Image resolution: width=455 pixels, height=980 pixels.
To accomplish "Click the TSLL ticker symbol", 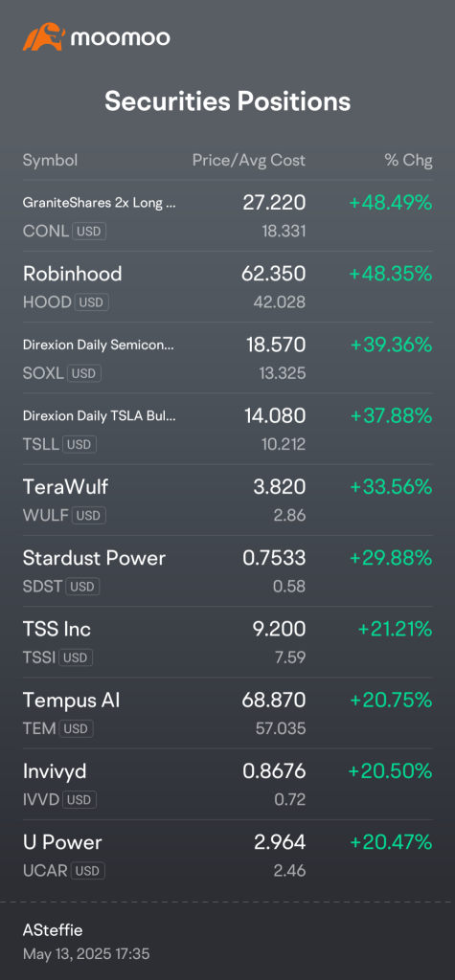I will (x=40, y=444).
